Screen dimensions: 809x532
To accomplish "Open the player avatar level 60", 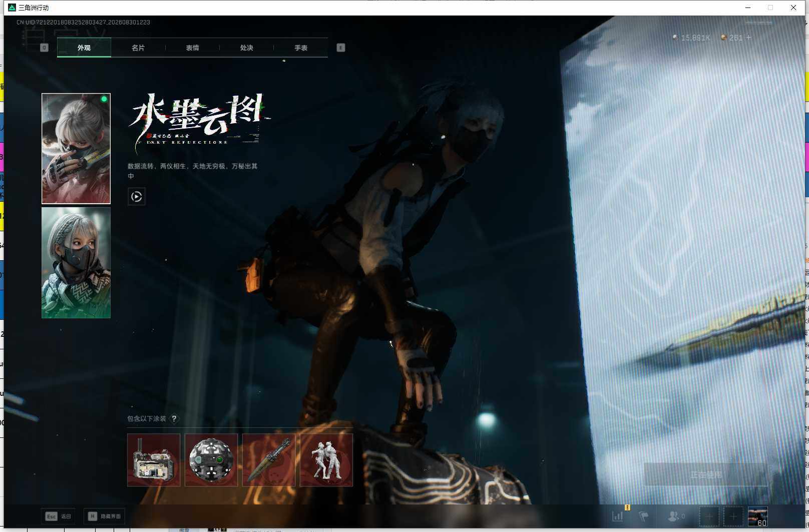I will pos(758,516).
